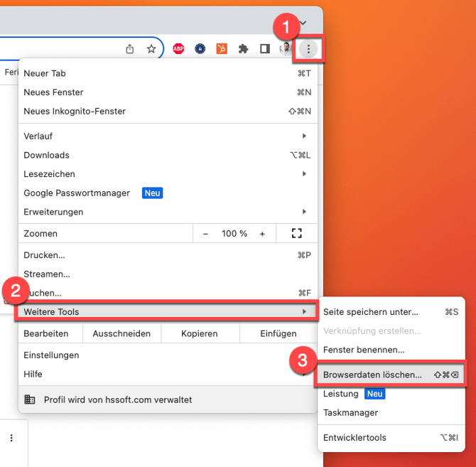Click the share icon in address bar

[x=129, y=49]
